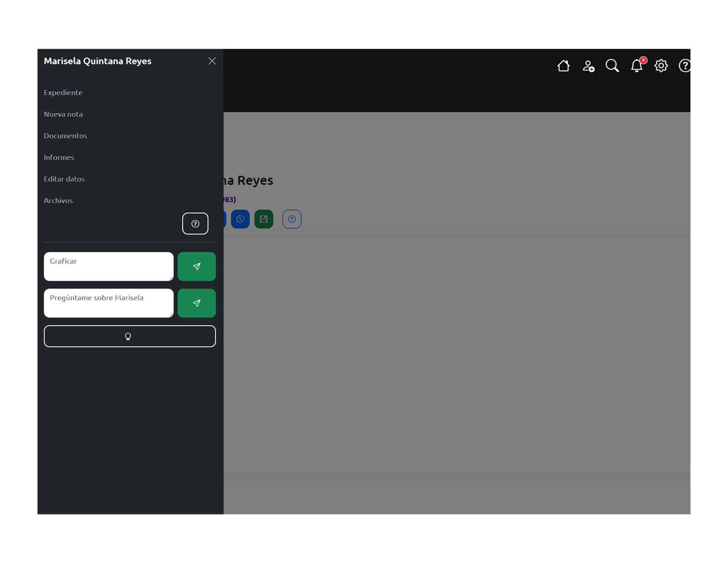This screenshot has height=563, width=728.
Task: Focus the Graficar text field
Action: (x=109, y=266)
